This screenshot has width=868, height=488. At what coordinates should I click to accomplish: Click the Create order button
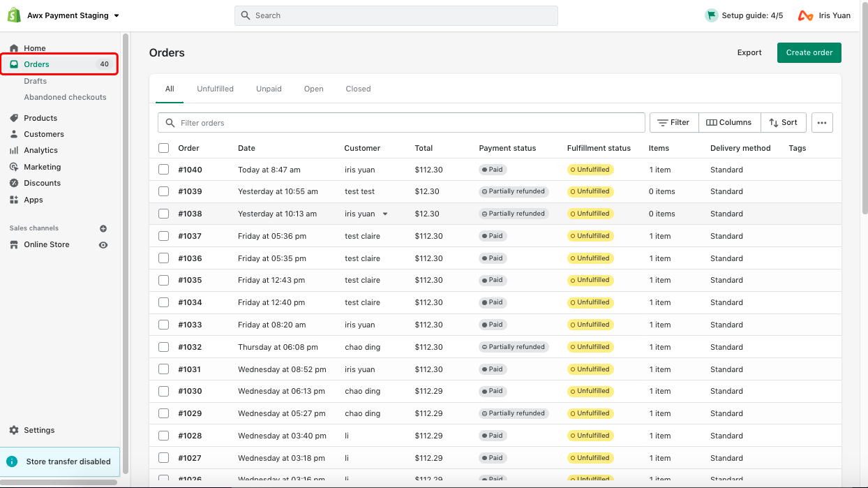pos(809,52)
